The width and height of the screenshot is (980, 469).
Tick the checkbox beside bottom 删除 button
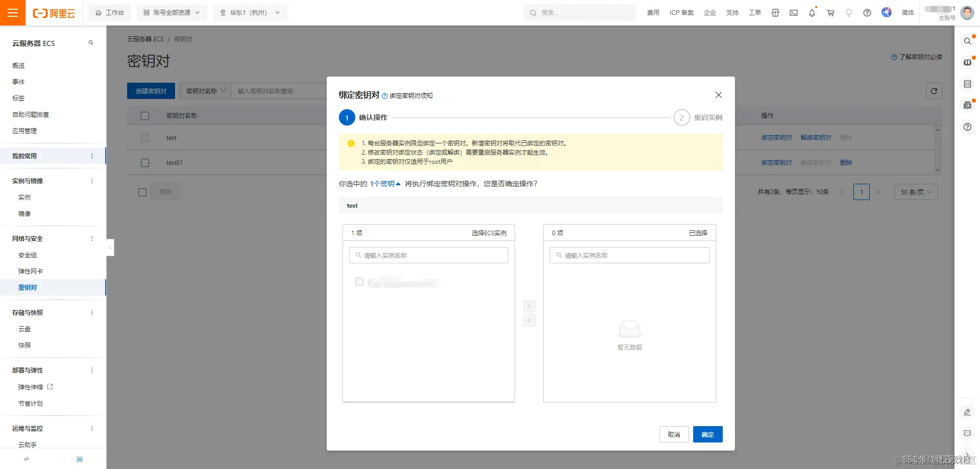point(142,192)
